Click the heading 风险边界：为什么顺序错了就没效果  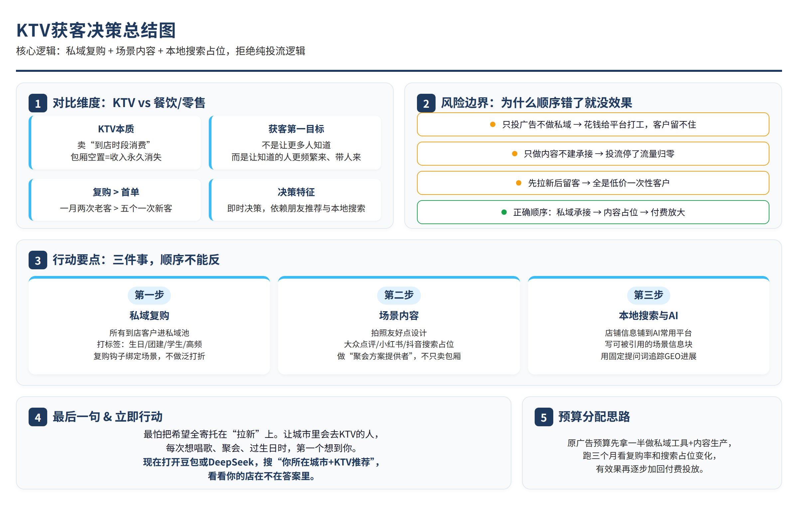(536, 103)
